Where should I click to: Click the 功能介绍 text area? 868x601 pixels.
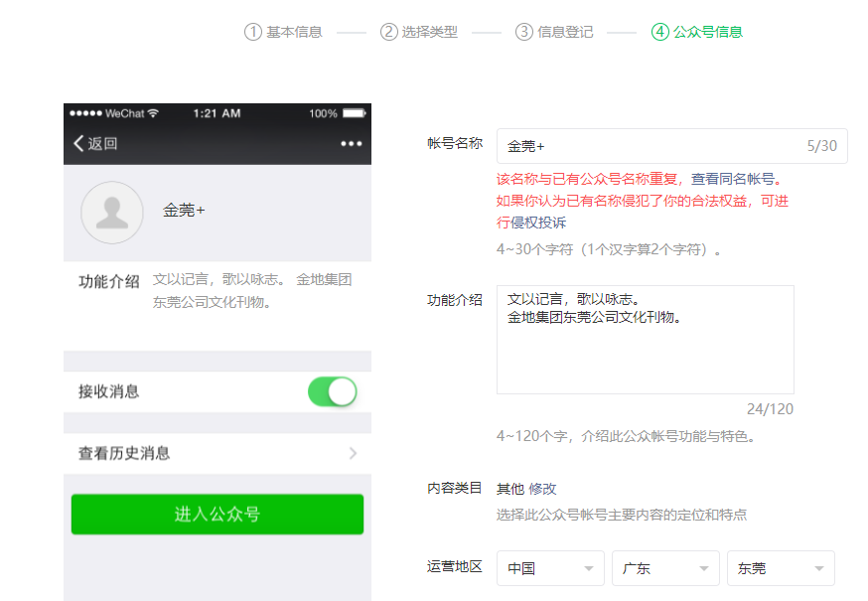[646, 340]
